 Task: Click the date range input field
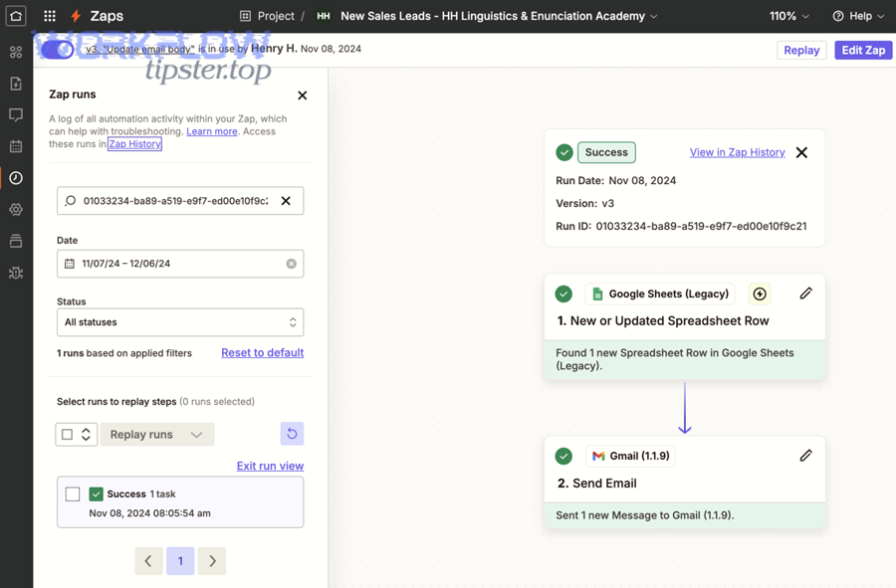click(x=180, y=264)
